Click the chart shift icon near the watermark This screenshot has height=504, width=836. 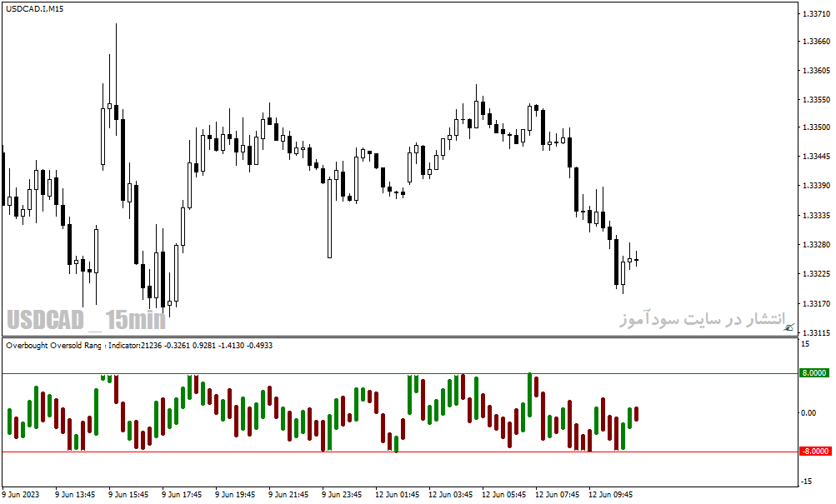(x=789, y=327)
